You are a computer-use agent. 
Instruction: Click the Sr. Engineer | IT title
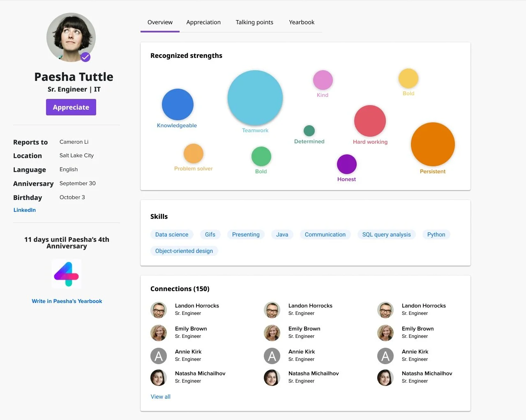(x=74, y=89)
